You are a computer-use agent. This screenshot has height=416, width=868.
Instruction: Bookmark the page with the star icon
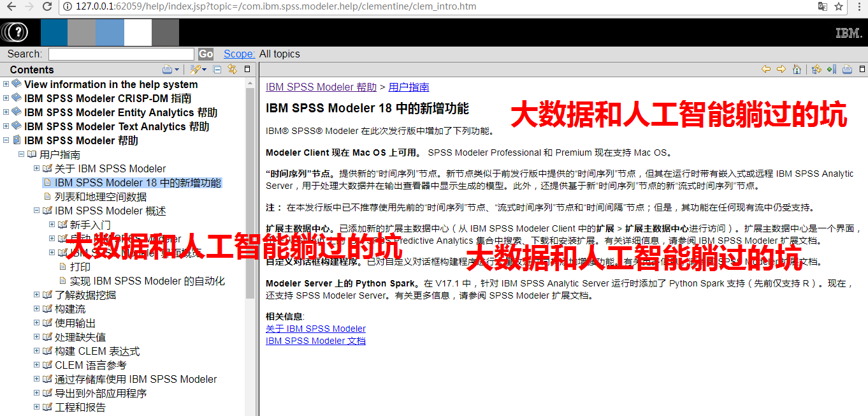click(839, 7)
